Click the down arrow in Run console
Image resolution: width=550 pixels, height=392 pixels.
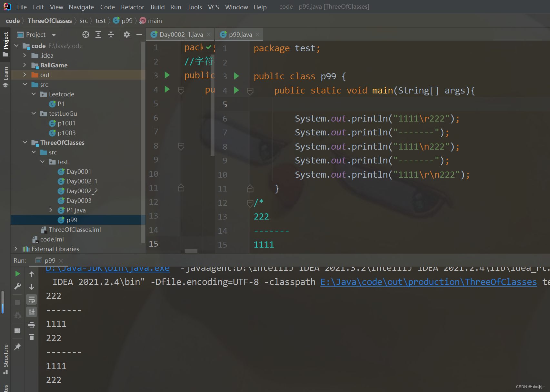(x=32, y=287)
